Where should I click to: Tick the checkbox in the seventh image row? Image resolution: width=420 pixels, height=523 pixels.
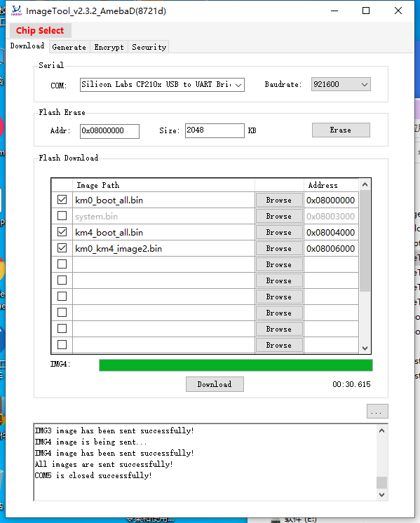(x=62, y=296)
